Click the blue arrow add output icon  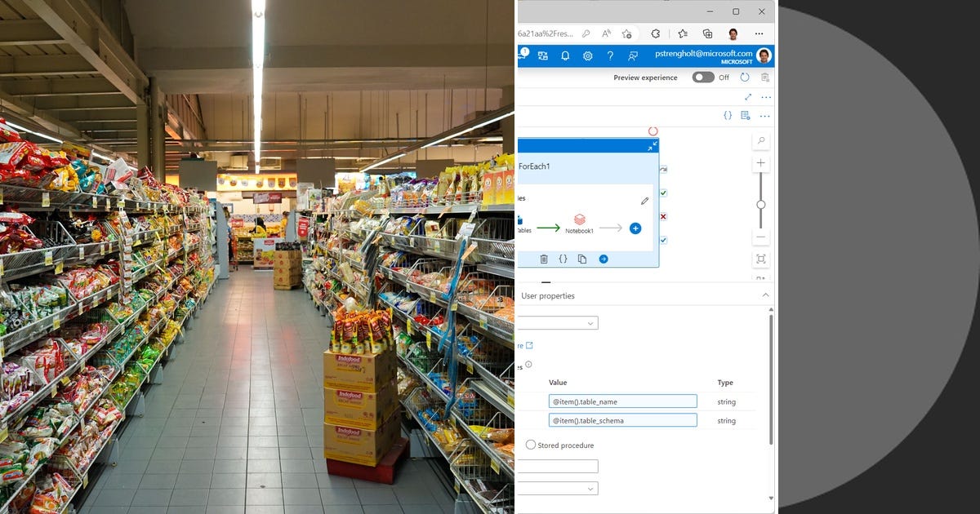(x=604, y=259)
